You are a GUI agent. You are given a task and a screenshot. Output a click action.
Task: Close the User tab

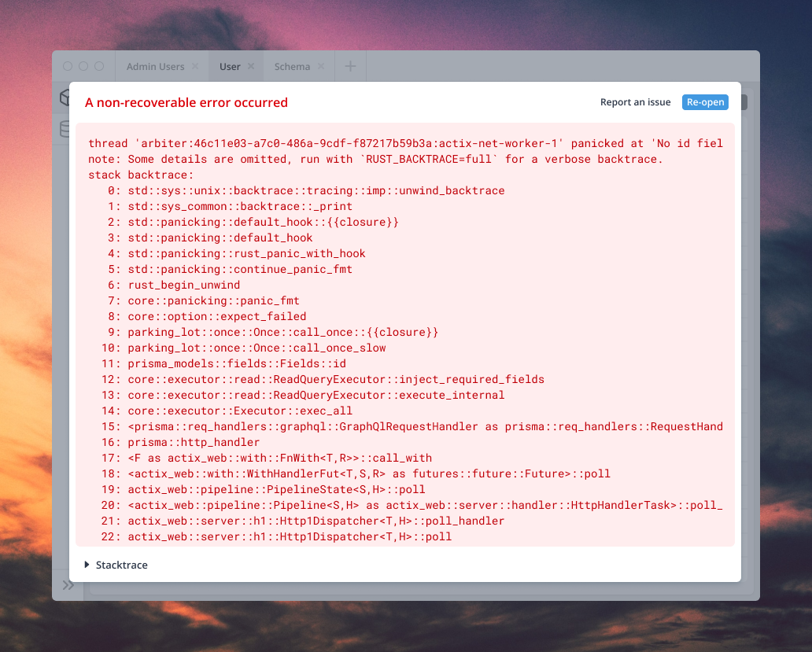[x=251, y=66]
